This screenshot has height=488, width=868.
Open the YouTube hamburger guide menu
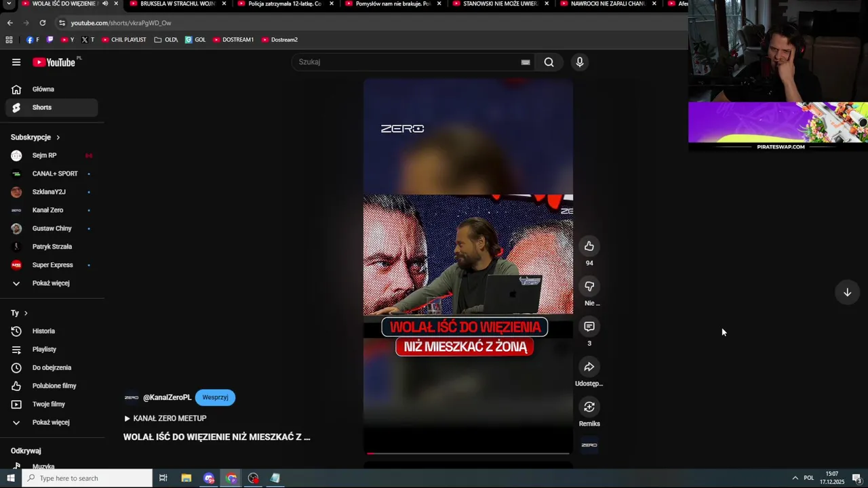click(16, 62)
